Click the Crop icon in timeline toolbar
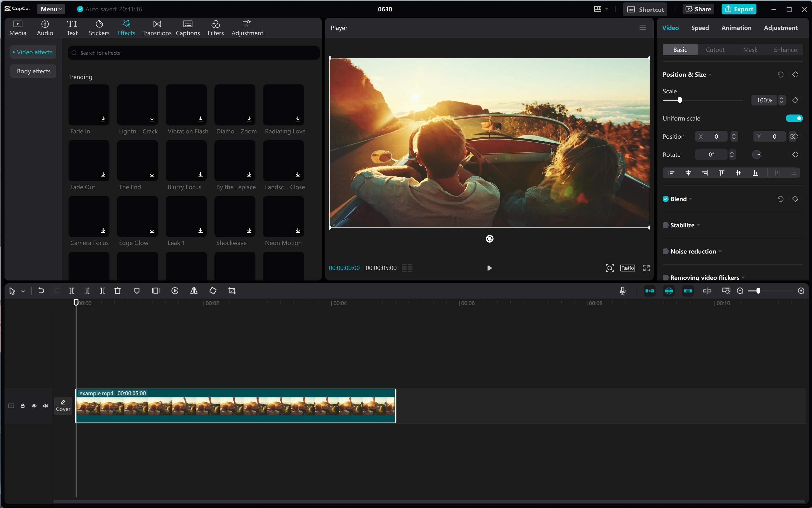812x508 pixels. [232, 291]
